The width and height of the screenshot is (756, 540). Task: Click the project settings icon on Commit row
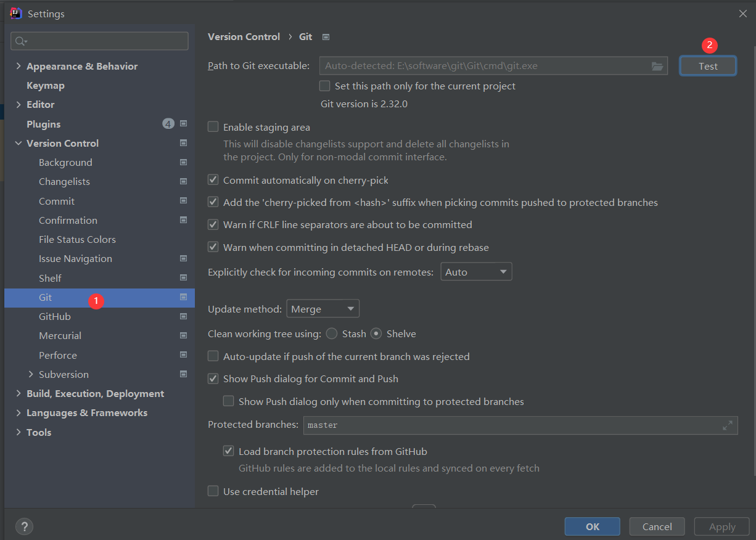pos(183,200)
